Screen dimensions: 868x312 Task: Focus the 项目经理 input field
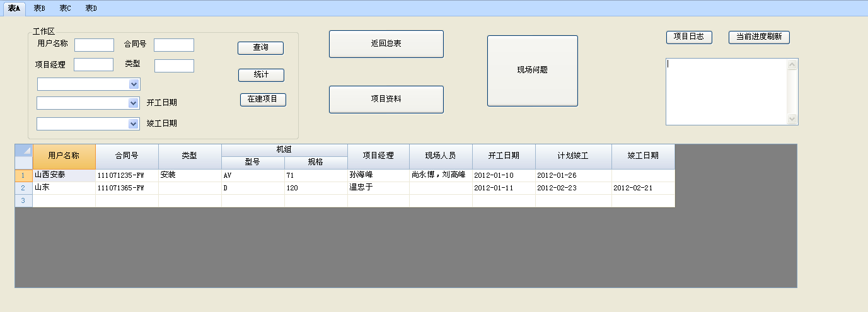point(93,64)
